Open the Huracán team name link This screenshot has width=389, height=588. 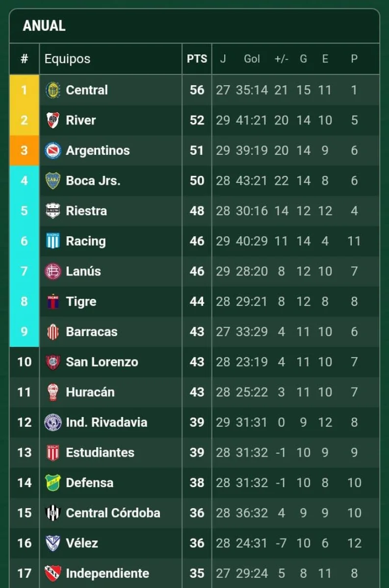(90, 392)
